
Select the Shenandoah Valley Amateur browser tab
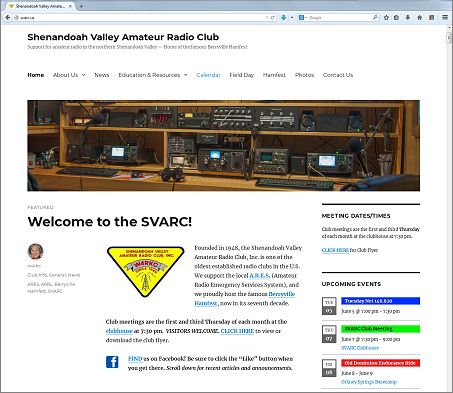click(x=41, y=6)
